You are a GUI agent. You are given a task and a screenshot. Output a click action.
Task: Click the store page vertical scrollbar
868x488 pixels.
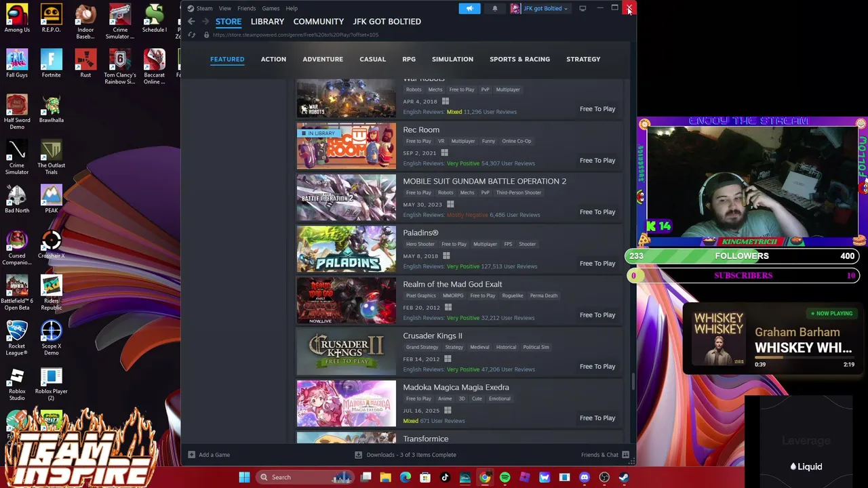[633, 382]
